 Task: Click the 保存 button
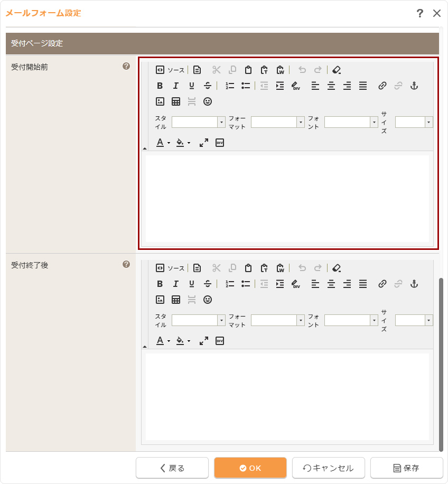click(x=406, y=468)
